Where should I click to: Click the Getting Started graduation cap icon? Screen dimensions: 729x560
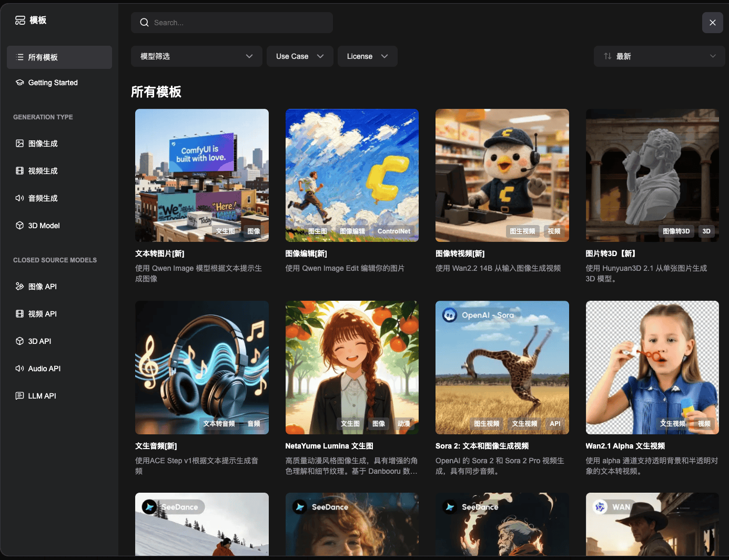pyautogui.click(x=19, y=83)
